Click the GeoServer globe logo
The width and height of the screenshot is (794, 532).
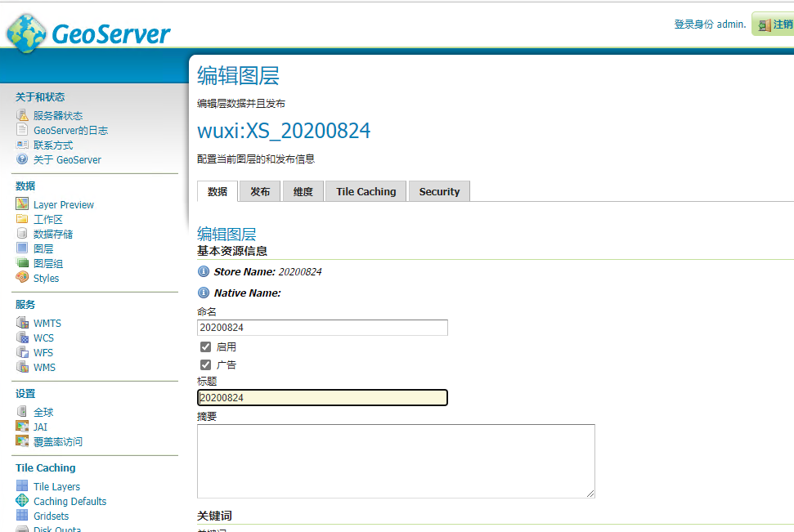tap(26, 34)
